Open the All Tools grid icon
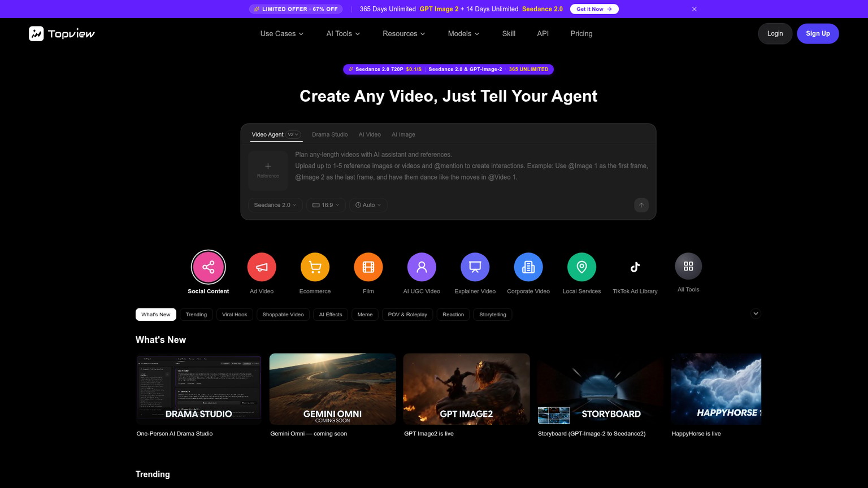This screenshot has height=488, width=868. [x=688, y=266]
